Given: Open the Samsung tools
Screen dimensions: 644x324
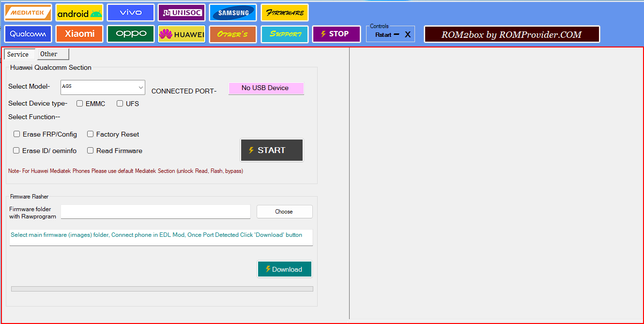Looking at the screenshot, I should click(x=233, y=12).
